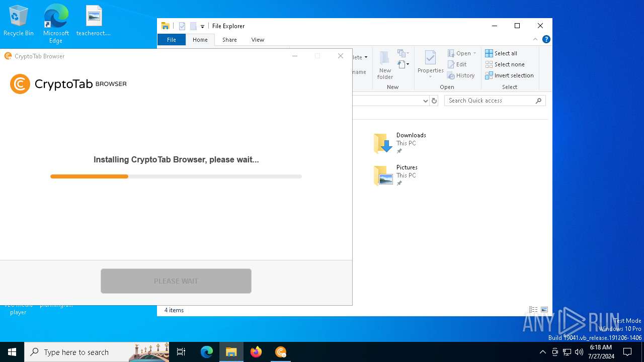Image resolution: width=644 pixels, height=362 pixels.
Task: Click the orange installation progress bar
Action: 176,176
